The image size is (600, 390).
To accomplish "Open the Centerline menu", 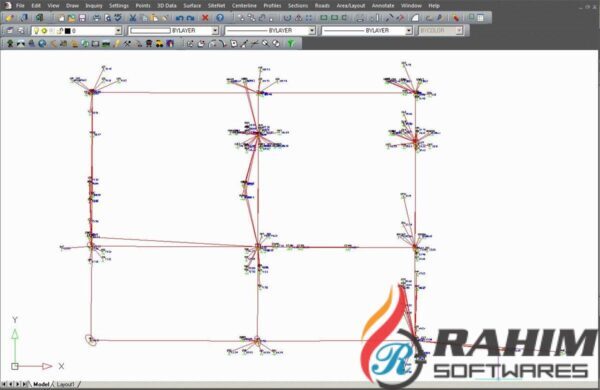I will click(244, 6).
